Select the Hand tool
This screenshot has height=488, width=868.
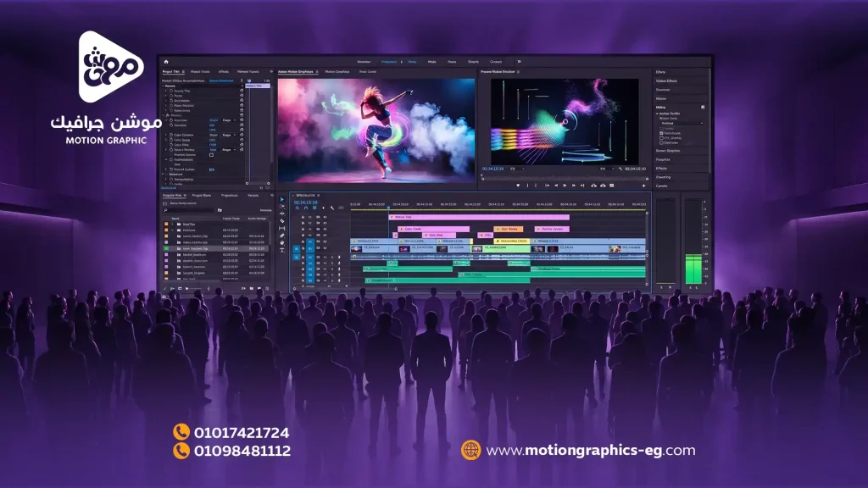point(281,243)
